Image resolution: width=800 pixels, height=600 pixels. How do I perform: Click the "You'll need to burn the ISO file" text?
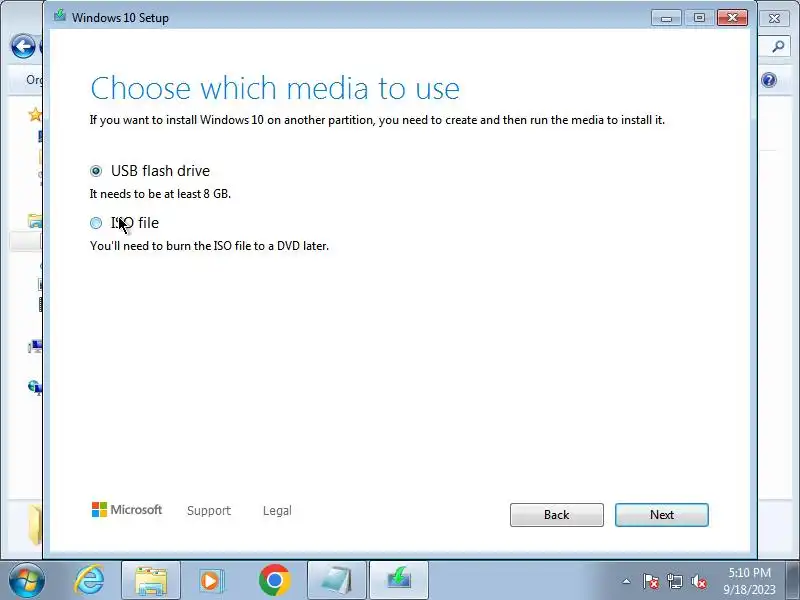tap(209, 246)
